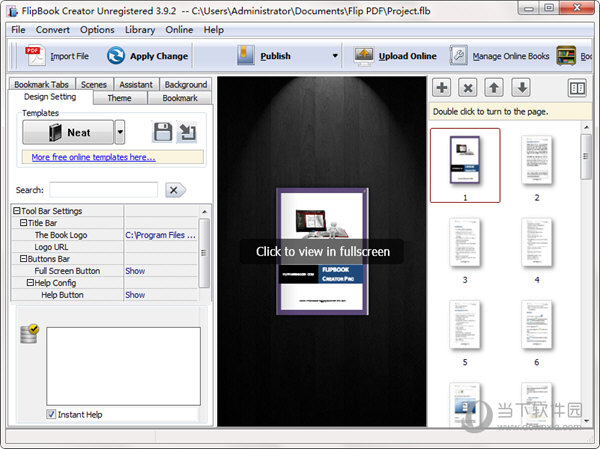Open the More free online templates link

pos(93,157)
